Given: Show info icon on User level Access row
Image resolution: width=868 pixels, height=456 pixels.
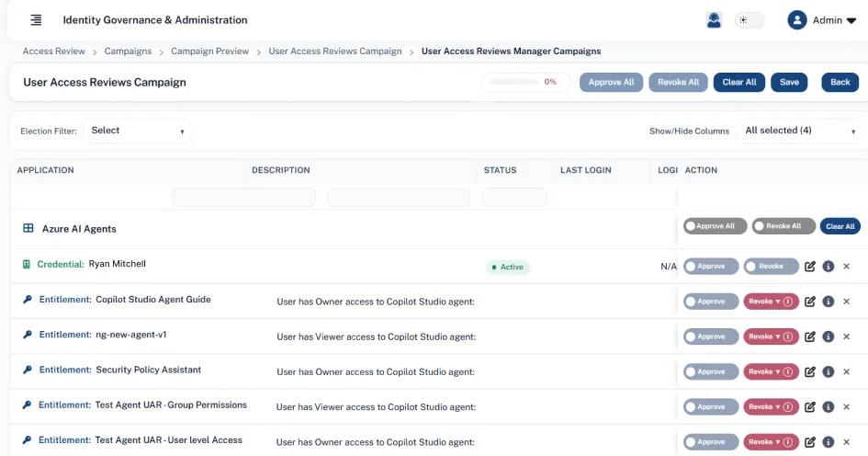Looking at the screenshot, I should point(829,442).
